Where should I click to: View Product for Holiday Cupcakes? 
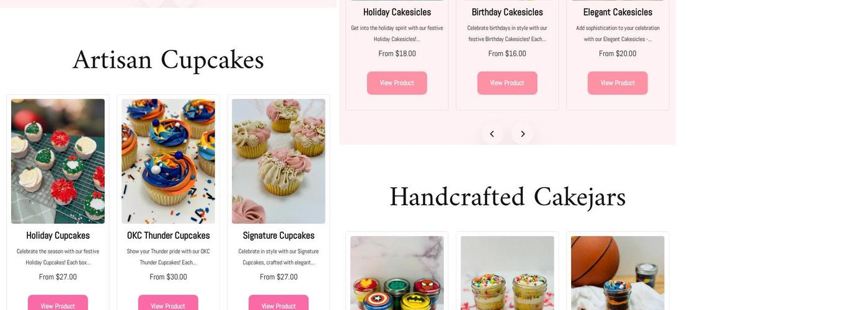58,304
